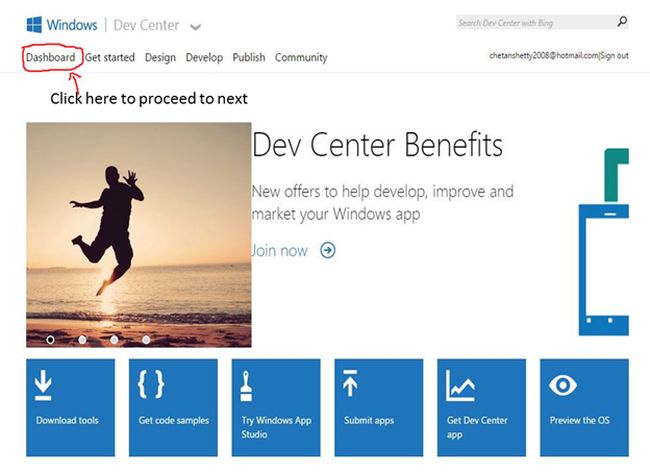The image size is (650, 475).
Task: Click the Join now link
Action: 280,250
